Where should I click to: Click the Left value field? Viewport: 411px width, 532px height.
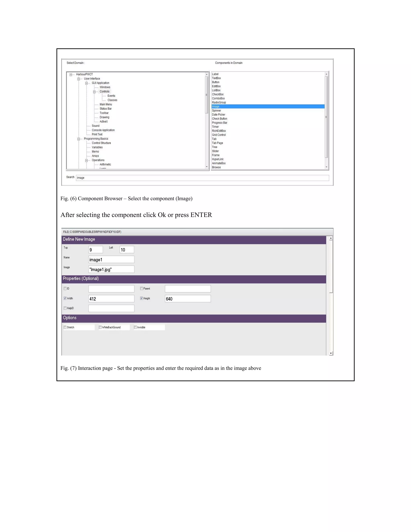click(x=127, y=250)
